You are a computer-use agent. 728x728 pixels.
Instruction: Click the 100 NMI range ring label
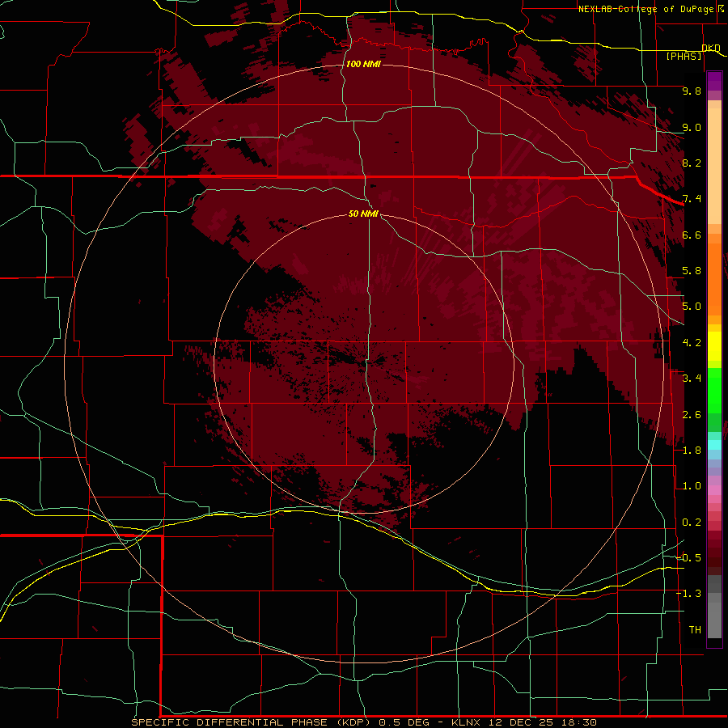tap(363, 64)
